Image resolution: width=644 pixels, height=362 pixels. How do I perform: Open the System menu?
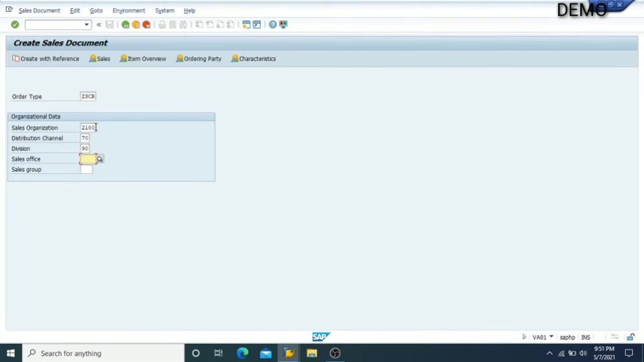(165, 11)
